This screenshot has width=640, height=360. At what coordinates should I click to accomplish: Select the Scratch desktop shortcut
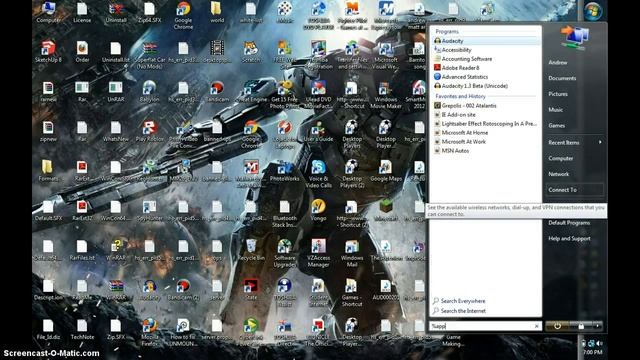point(251,52)
